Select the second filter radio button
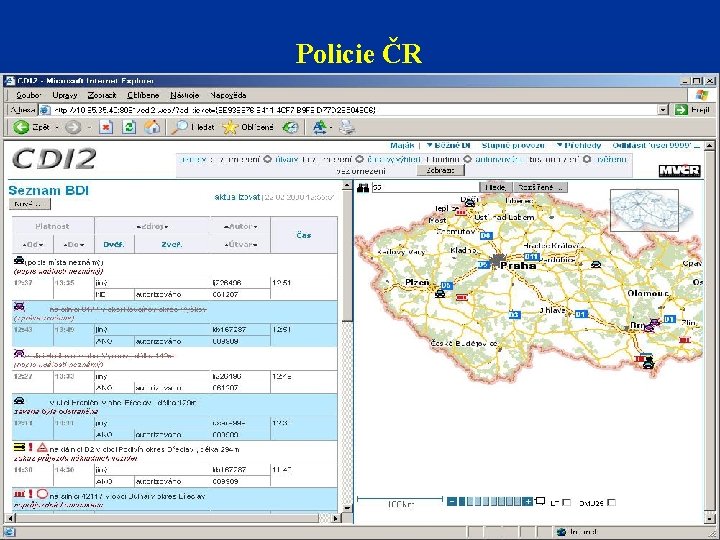This screenshot has width=720, height=540. click(360, 159)
